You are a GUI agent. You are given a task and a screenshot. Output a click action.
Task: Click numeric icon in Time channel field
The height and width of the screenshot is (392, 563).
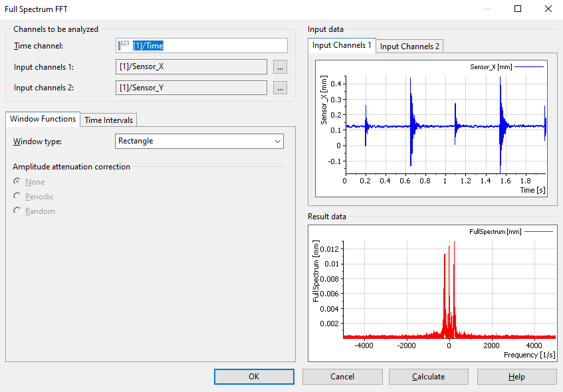[124, 45]
